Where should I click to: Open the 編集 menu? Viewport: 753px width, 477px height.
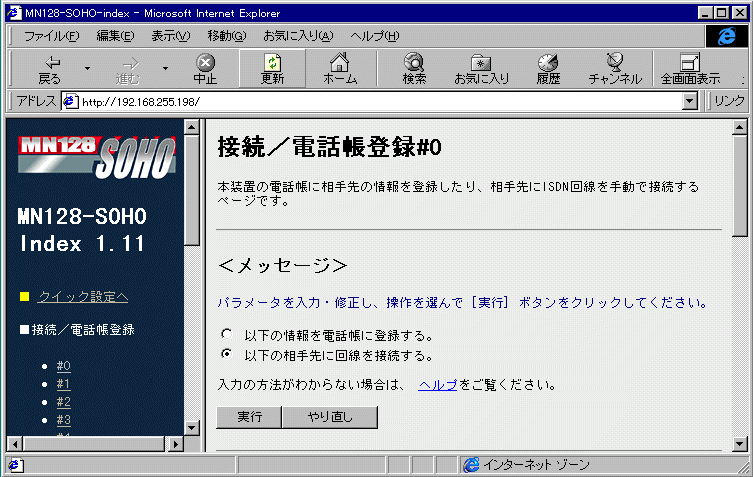(x=115, y=36)
